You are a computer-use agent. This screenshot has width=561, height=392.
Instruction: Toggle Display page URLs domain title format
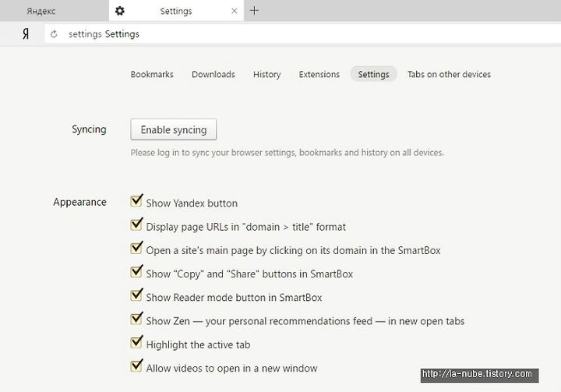click(136, 224)
